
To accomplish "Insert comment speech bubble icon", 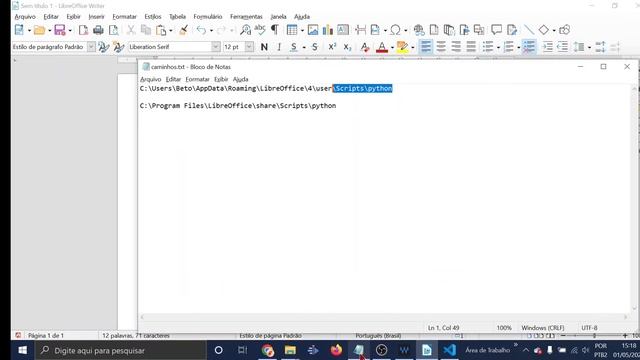I will (496, 30).
